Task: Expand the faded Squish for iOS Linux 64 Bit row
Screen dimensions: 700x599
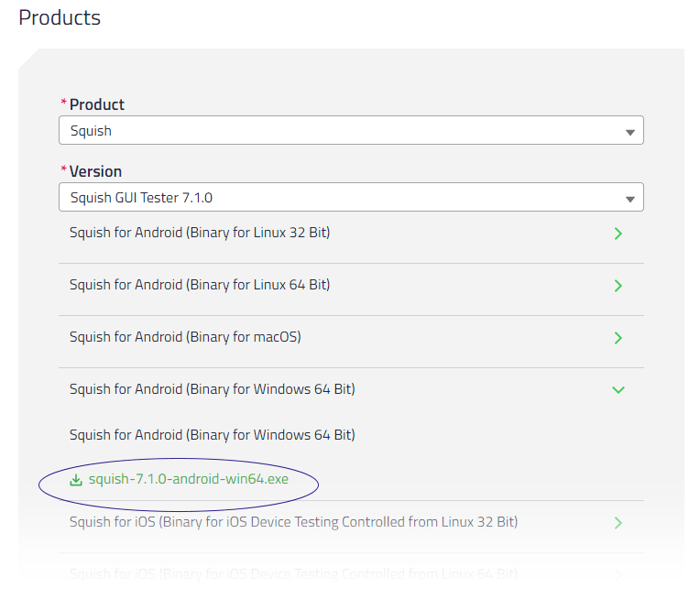Action: coord(293,574)
